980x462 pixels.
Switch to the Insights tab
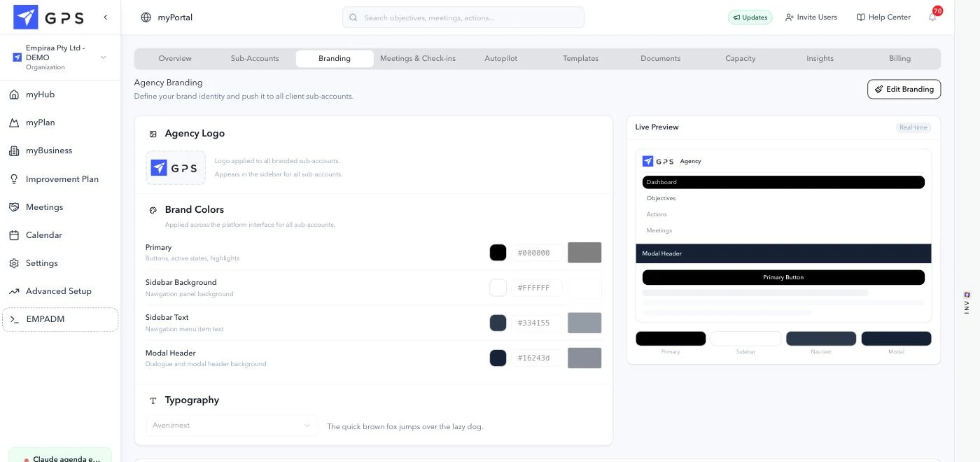[x=820, y=59]
